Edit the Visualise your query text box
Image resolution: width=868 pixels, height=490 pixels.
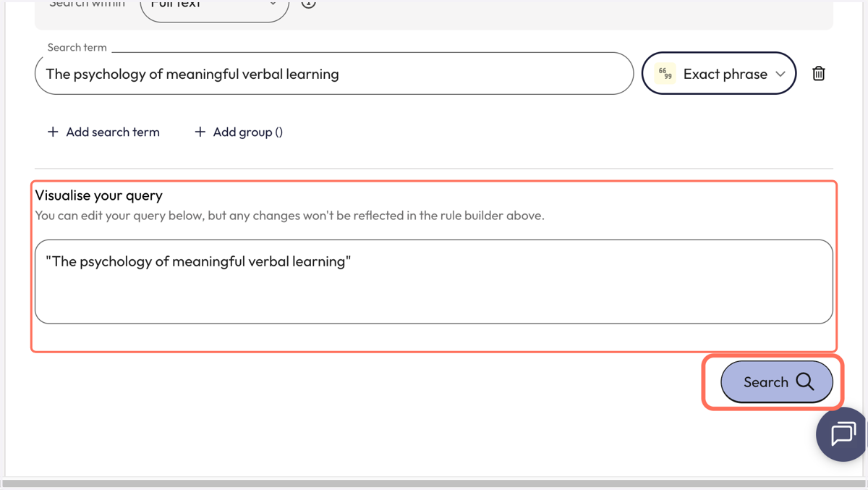[434, 282]
